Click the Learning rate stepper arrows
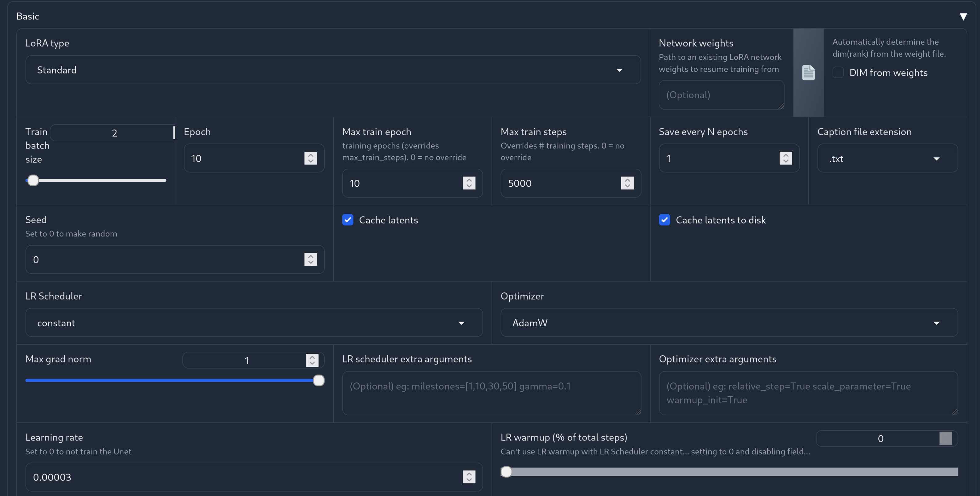 [469, 477]
